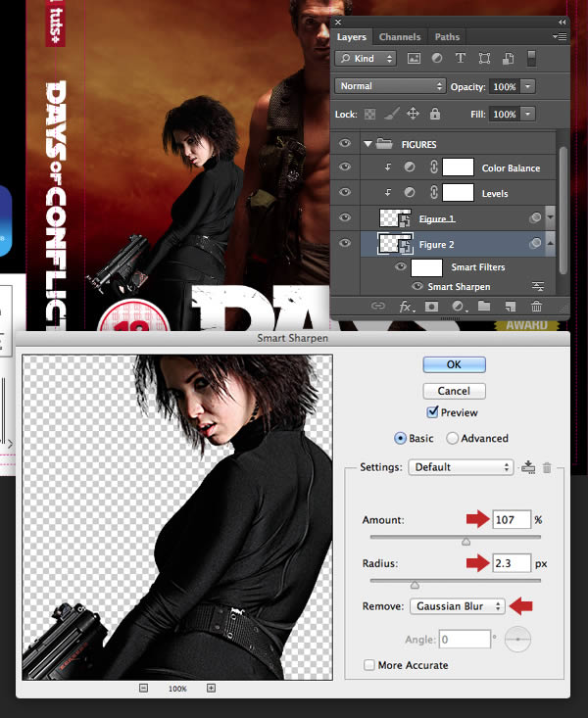Click OK in Smart Sharpen dialog
This screenshot has height=718, width=588.
[454, 364]
